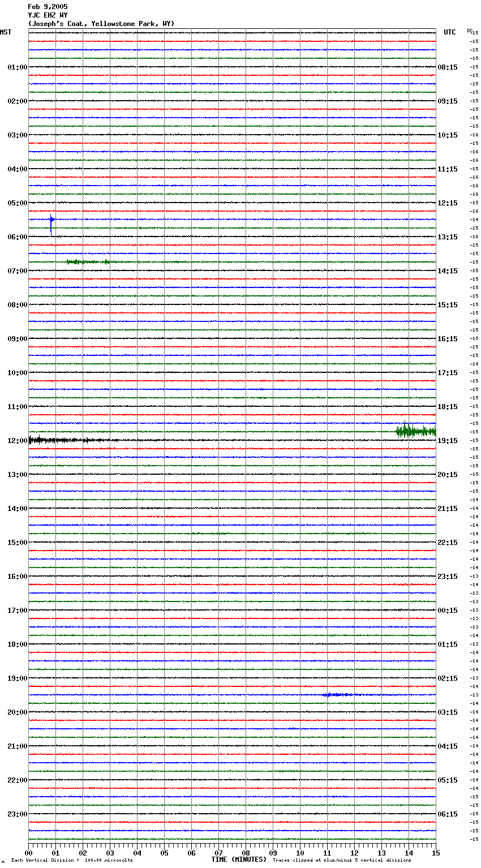
Task: Select the 23:00 MST row label
Action: 18,814
